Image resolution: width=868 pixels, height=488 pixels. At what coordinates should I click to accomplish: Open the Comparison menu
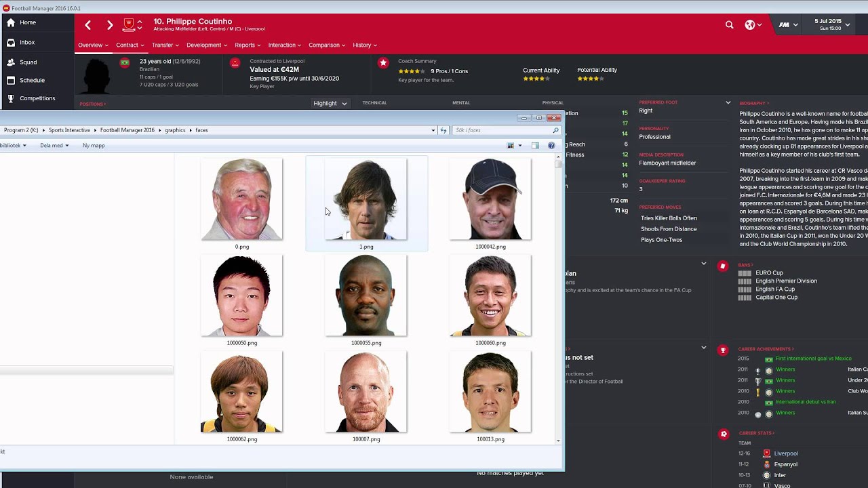click(x=327, y=45)
